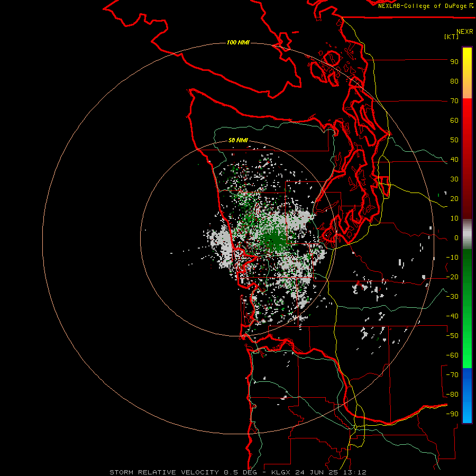The height and width of the screenshot is (476, 476).
Task: Click the -80 value on the velocity scale
Action: [x=452, y=395]
